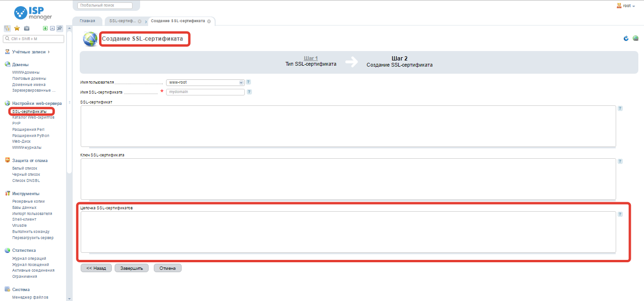This screenshot has height=301, width=644.
Task: Open the root user menu dropdown
Action: (626, 6)
